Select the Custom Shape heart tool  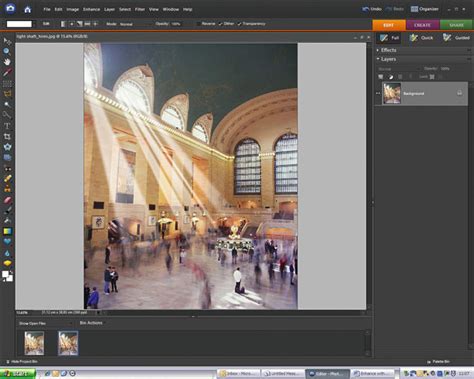(x=7, y=242)
